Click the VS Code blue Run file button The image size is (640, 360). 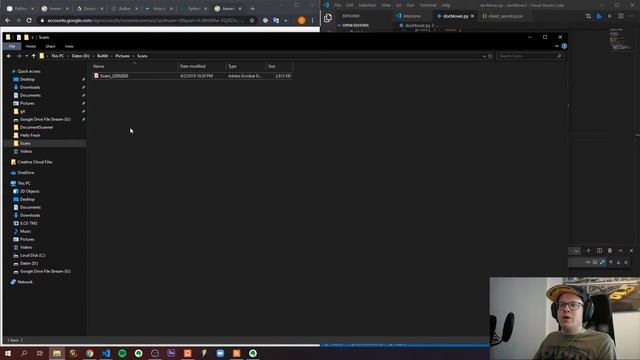(x=599, y=16)
